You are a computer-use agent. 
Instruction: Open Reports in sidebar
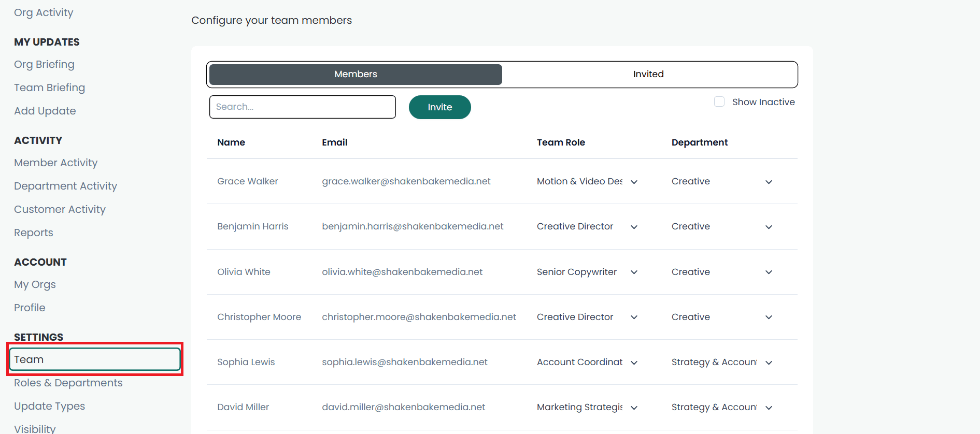point(34,233)
